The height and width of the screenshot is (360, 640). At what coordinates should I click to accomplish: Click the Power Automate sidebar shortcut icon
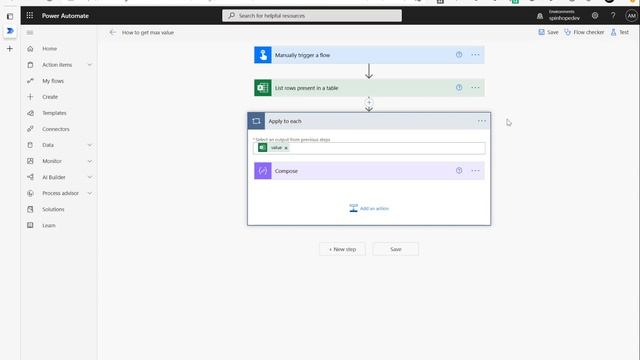pos(10,31)
